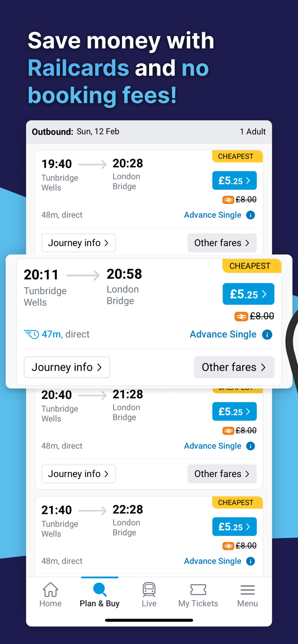Screen dimensions: 298x644
Task: Select the £5.25 fare for the 20:11 train
Action: tap(248, 294)
